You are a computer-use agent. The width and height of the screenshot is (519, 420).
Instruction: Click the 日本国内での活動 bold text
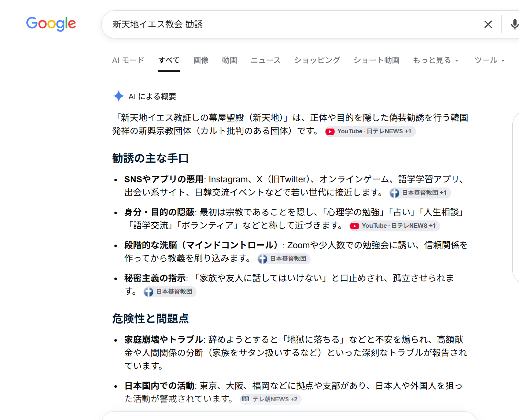159,386
